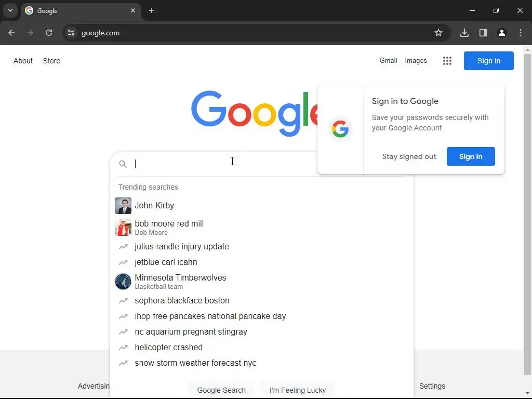
Task: Select nc aquarium pregnant stingray suggestion
Action: [262, 332]
